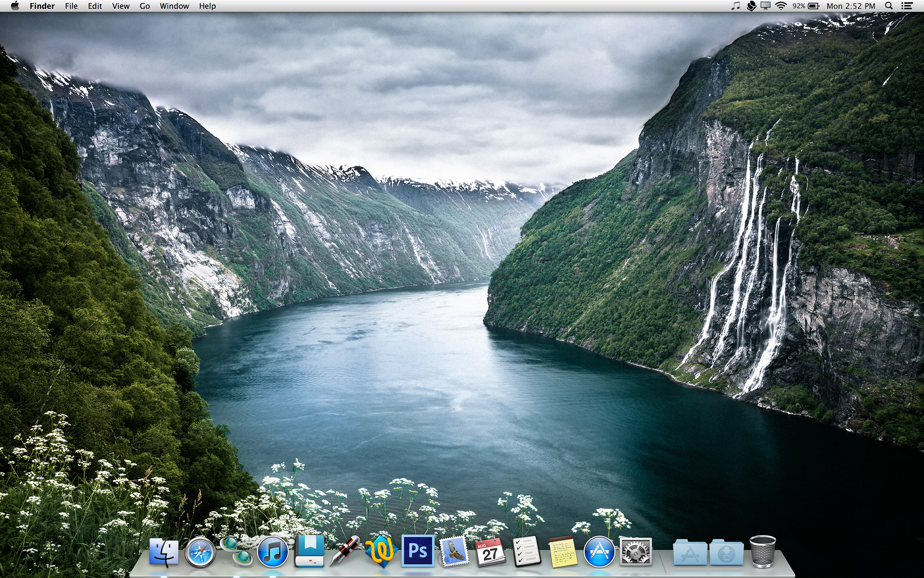Open the Wi-Fi status menu
The height and width of the screenshot is (578, 924).
pos(781,6)
